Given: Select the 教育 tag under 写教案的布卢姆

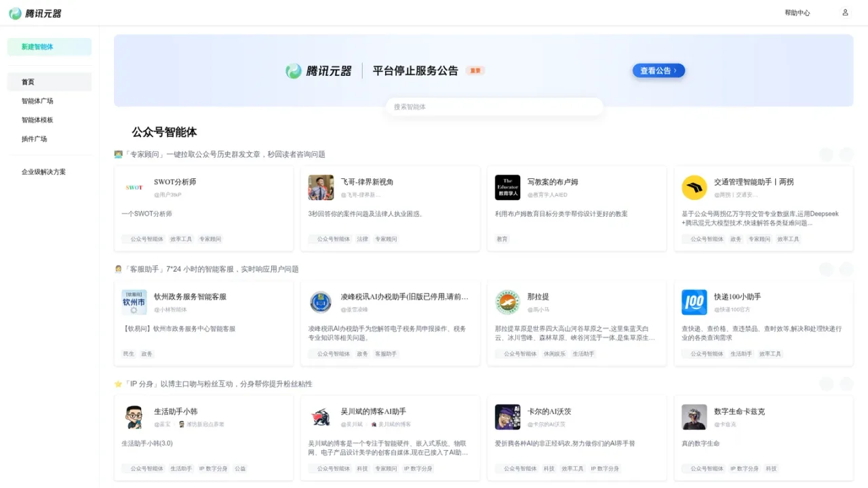Looking at the screenshot, I should tap(502, 239).
